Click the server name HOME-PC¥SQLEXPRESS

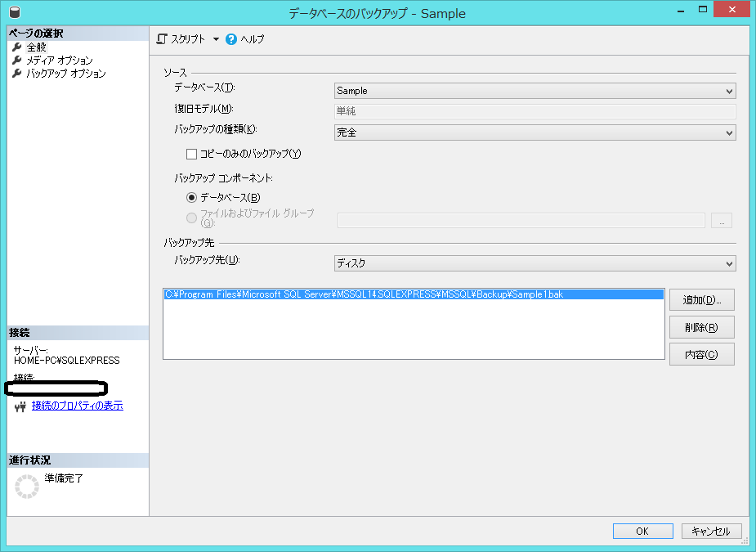click(66, 361)
